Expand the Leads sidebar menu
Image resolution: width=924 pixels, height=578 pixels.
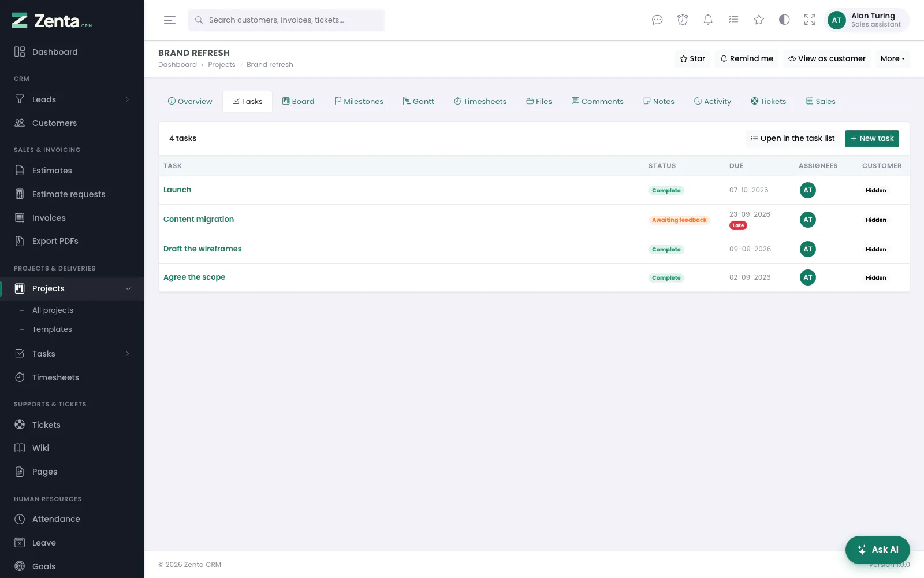click(72, 99)
